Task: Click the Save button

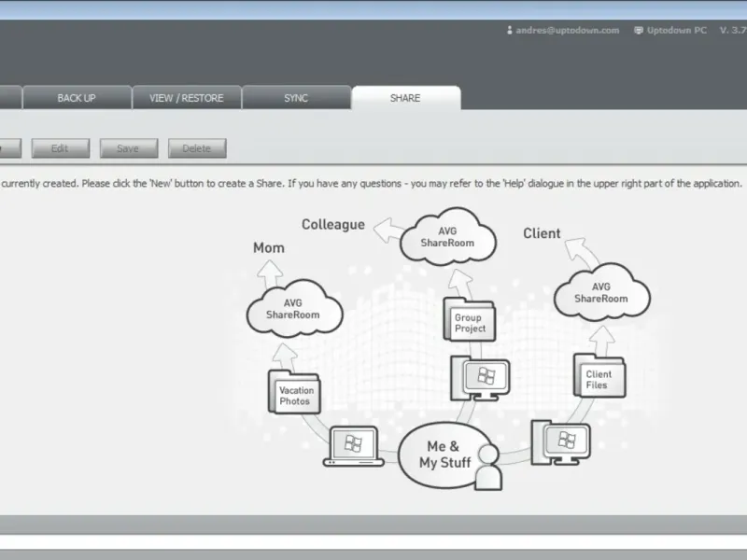Action: pos(129,148)
